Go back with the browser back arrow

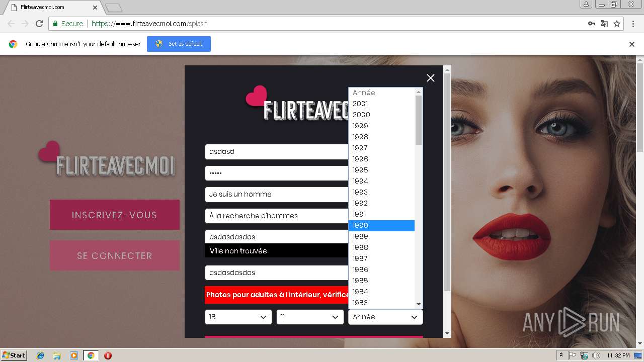(11, 24)
